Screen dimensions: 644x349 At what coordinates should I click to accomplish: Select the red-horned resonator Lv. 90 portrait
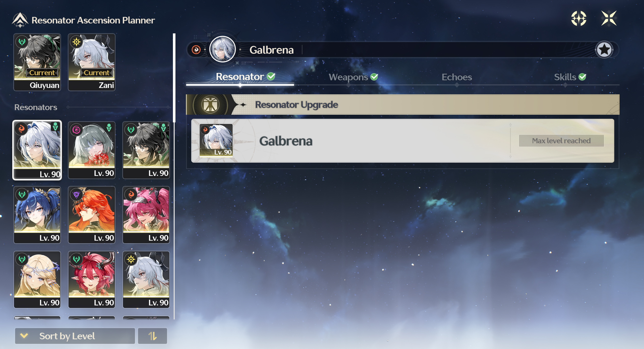coord(92,280)
